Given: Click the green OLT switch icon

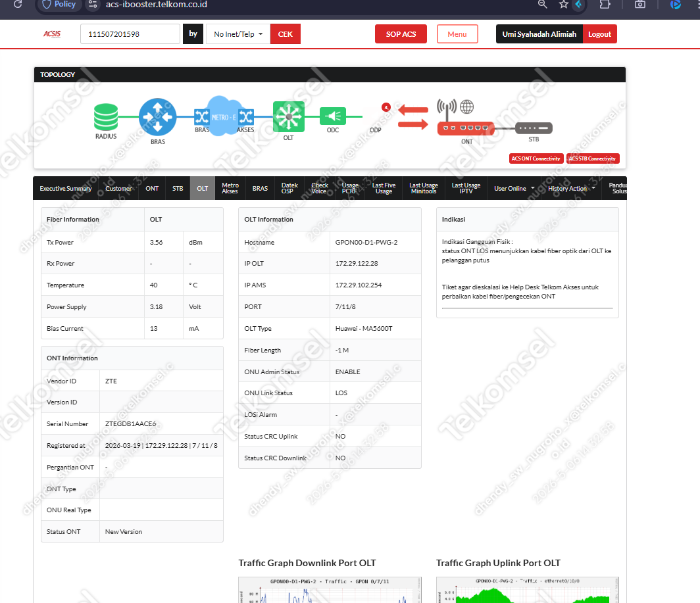Looking at the screenshot, I should tap(288, 116).
